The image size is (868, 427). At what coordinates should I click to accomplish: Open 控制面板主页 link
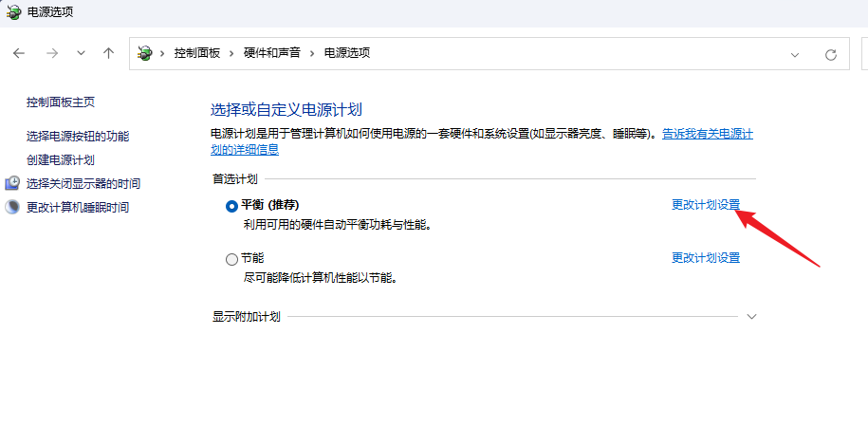click(61, 102)
